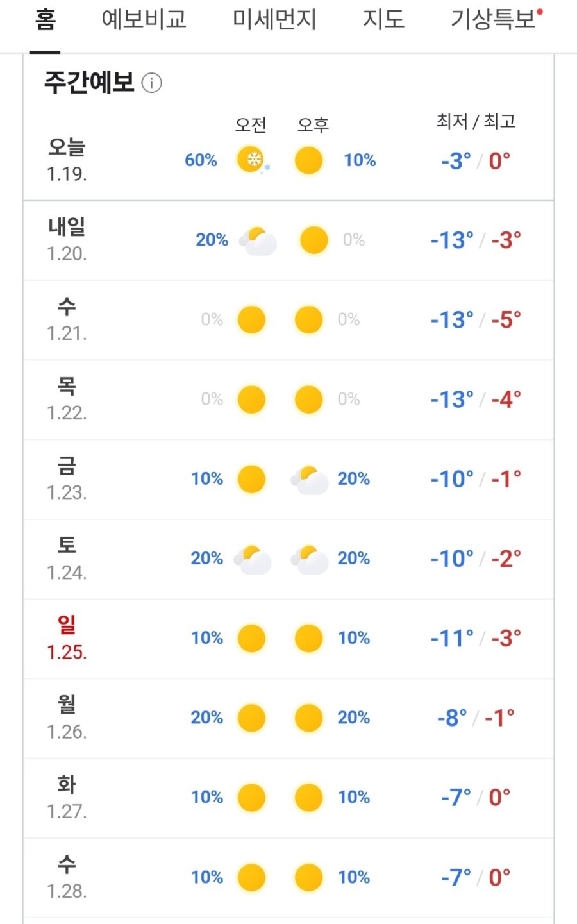
Task: Click today's 60% morning precipitation value
Action: click(201, 160)
